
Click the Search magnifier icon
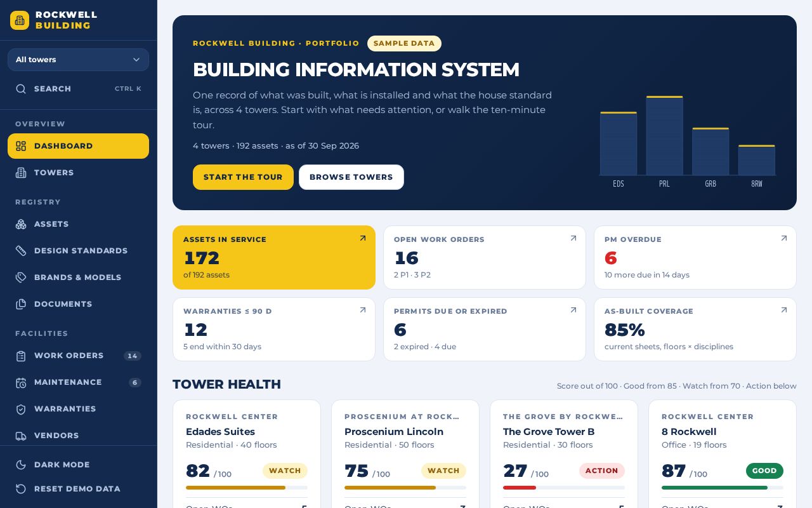pos(21,89)
